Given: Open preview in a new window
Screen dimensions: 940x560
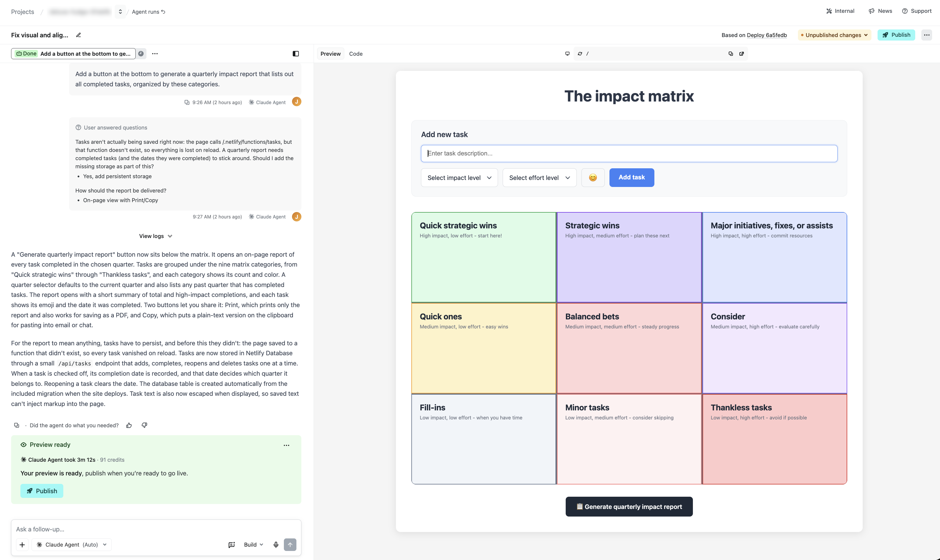Looking at the screenshot, I should (742, 54).
